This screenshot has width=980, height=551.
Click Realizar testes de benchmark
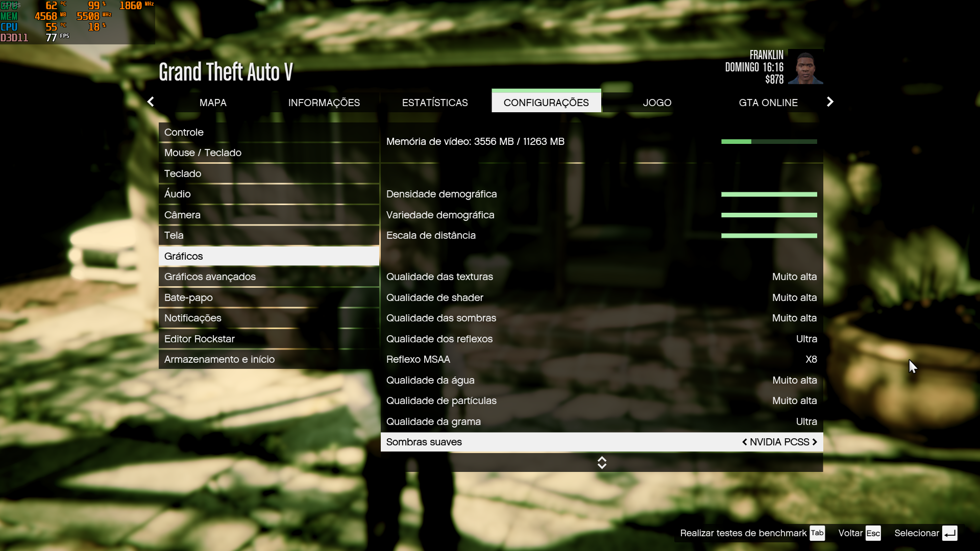point(743,533)
